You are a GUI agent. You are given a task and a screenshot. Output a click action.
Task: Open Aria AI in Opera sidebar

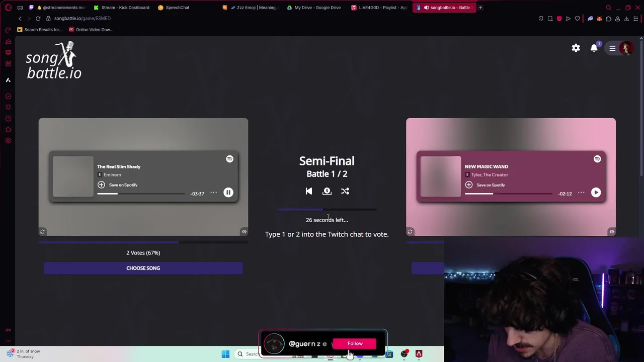(x=8, y=80)
